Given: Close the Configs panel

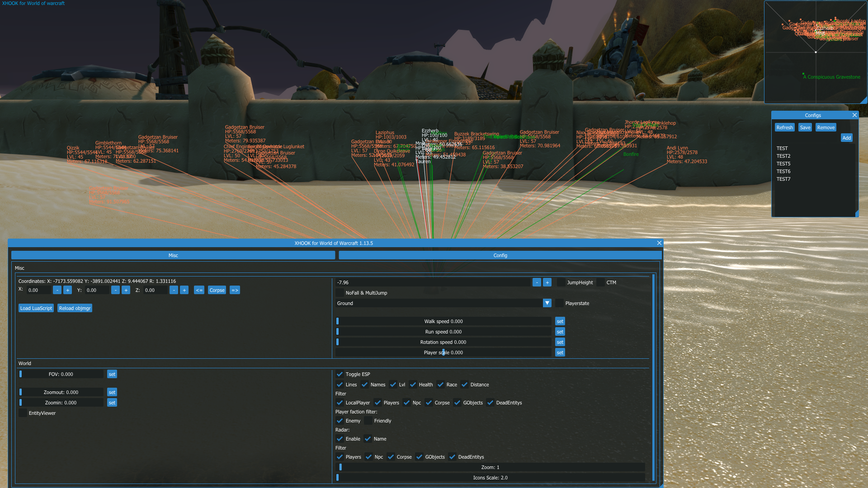Looking at the screenshot, I should pyautogui.click(x=854, y=115).
